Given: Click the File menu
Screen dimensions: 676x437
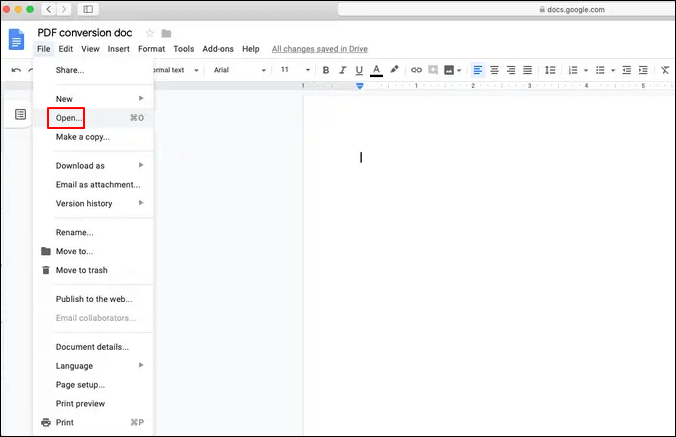Looking at the screenshot, I should 44,49.
